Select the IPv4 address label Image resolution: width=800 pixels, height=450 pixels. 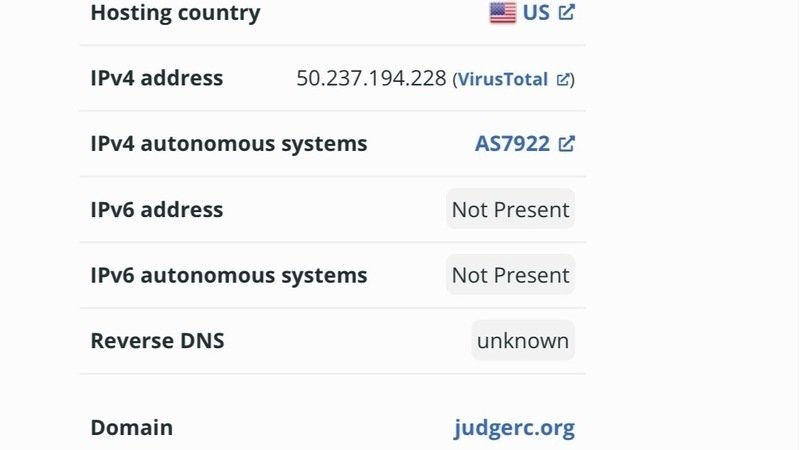pos(157,78)
